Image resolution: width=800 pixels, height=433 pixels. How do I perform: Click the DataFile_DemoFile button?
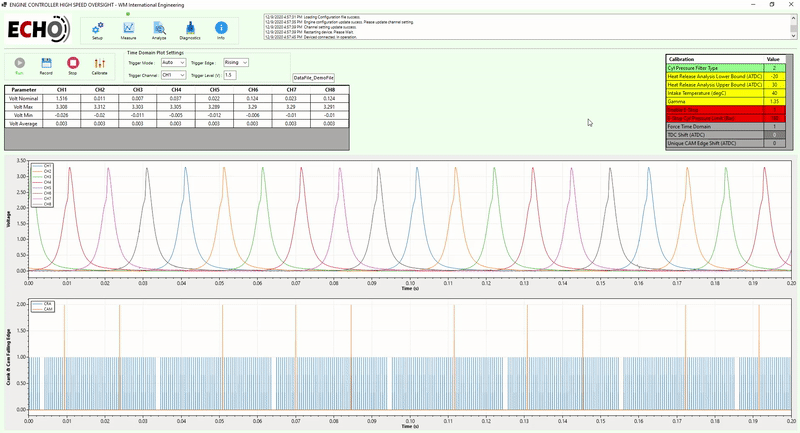point(313,78)
